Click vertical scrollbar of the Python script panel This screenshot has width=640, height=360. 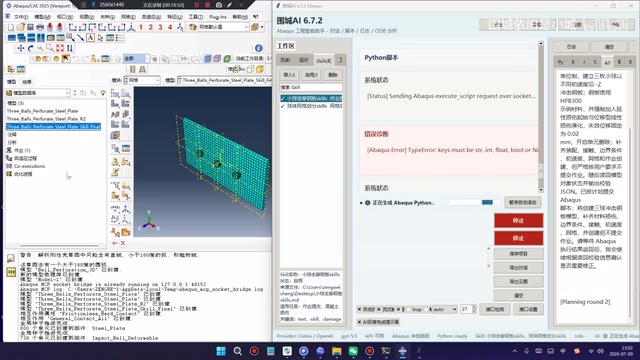coord(541,116)
